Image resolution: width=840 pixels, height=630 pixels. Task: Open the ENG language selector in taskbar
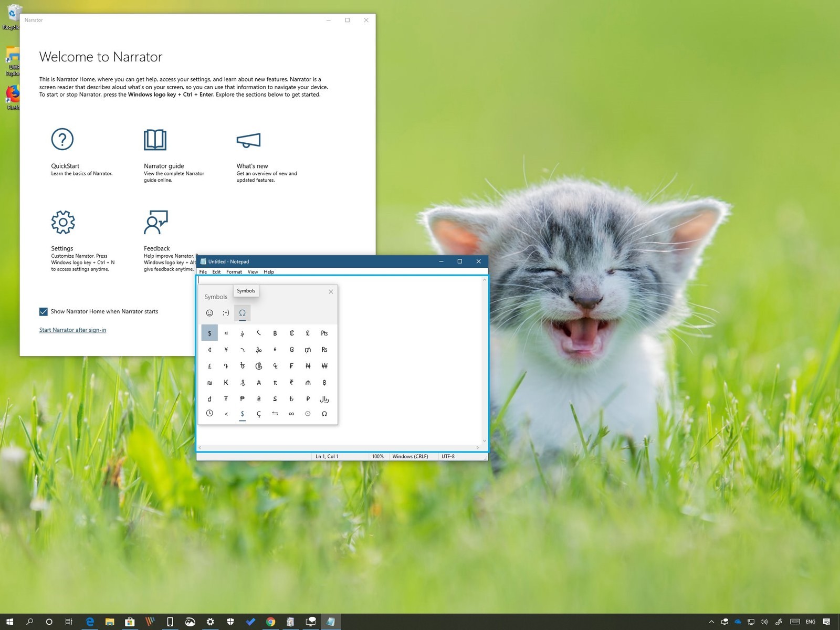(x=811, y=622)
